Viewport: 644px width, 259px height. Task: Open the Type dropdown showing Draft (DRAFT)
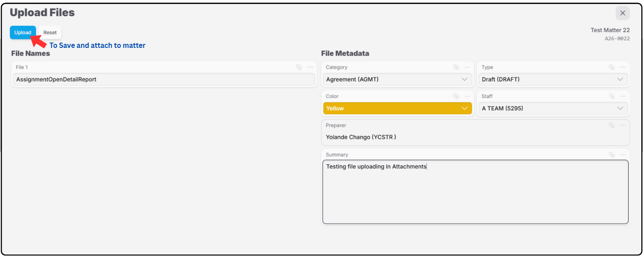point(553,79)
